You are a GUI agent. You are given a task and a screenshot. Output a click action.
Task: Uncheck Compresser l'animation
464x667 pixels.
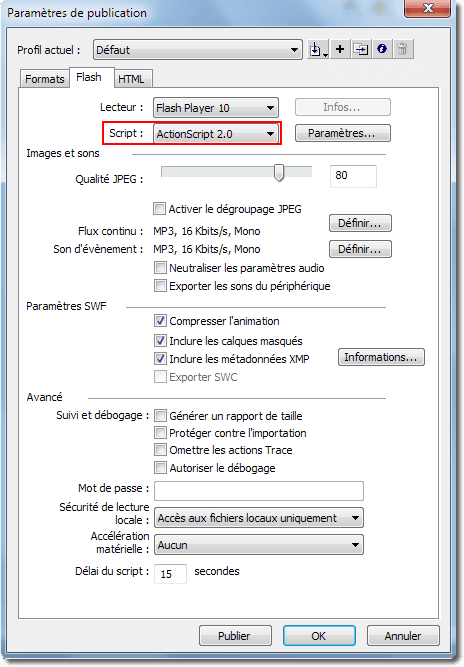160,321
